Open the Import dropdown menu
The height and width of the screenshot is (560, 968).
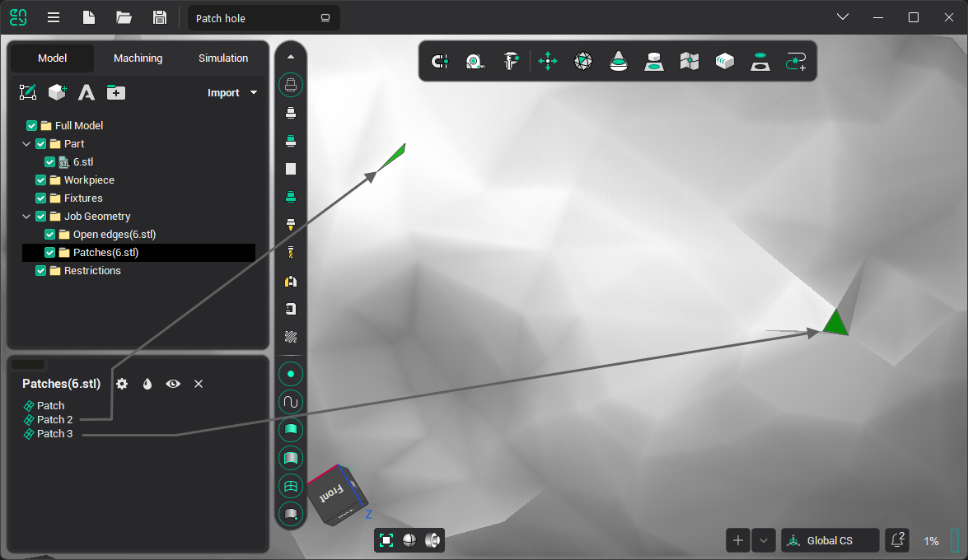[x=231, y=92]
